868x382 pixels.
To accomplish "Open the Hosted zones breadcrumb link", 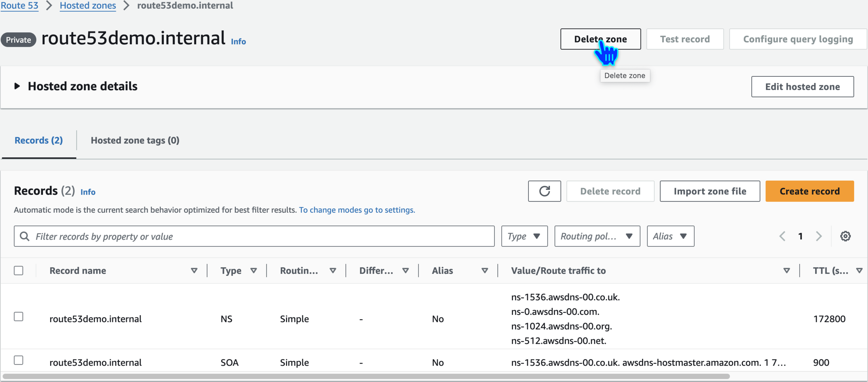I will (x=88, y=6).
